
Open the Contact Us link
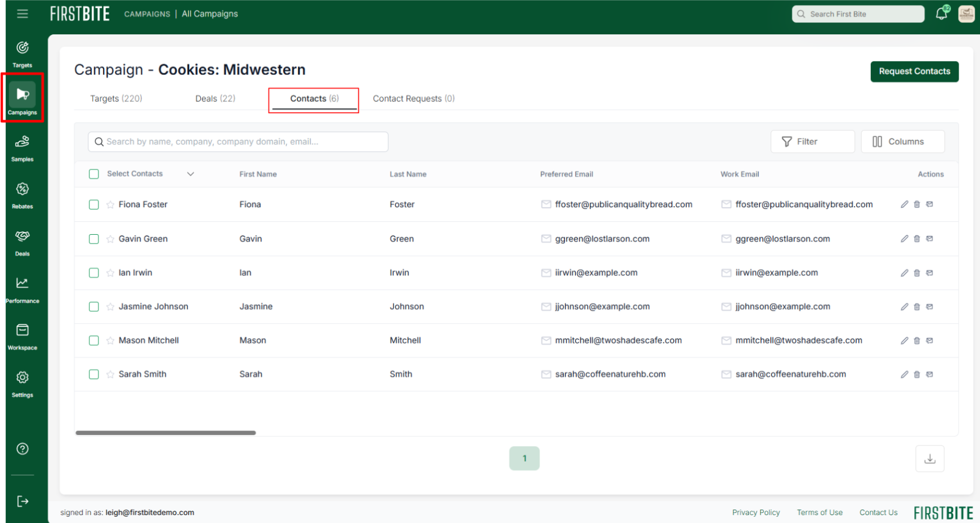[x=878, y=512]
